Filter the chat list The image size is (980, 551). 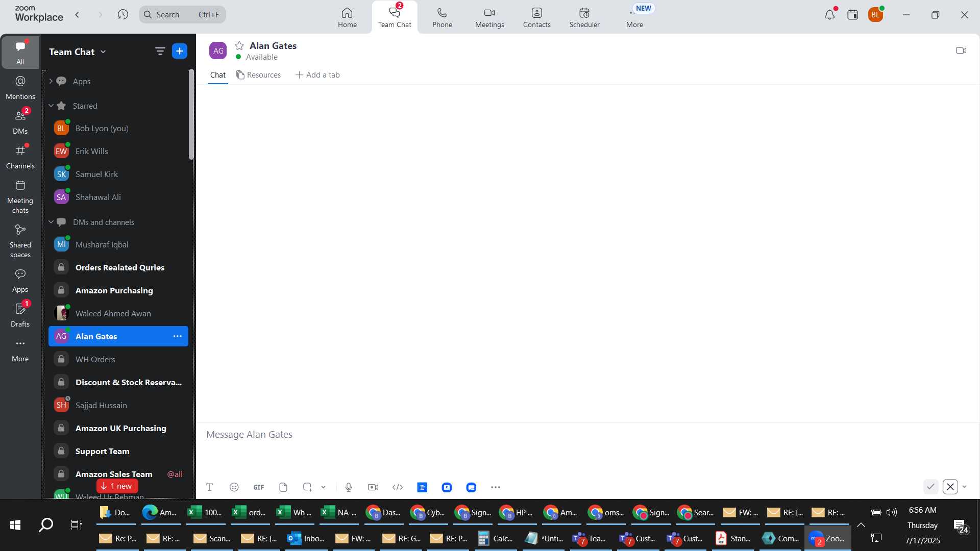point(160,51)
